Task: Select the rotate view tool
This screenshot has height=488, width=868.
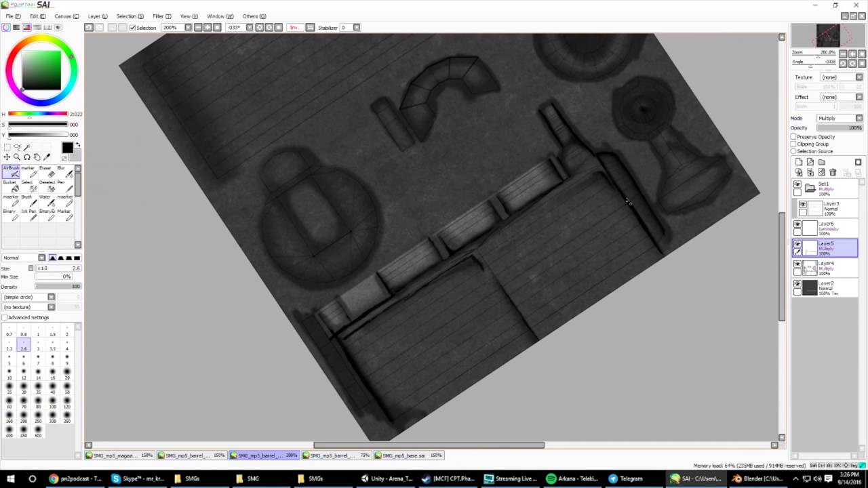Action: tap(27, 157)
